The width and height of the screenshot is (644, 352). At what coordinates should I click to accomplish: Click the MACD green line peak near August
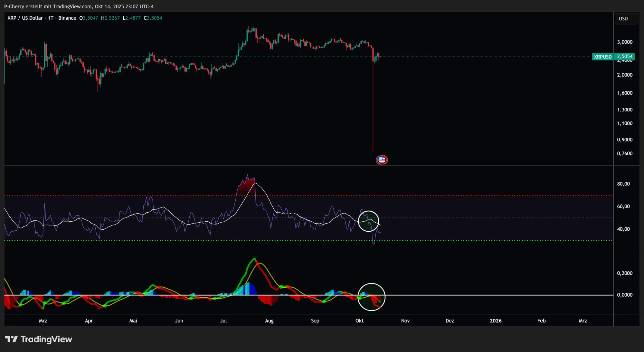click(x=254, y=259)
